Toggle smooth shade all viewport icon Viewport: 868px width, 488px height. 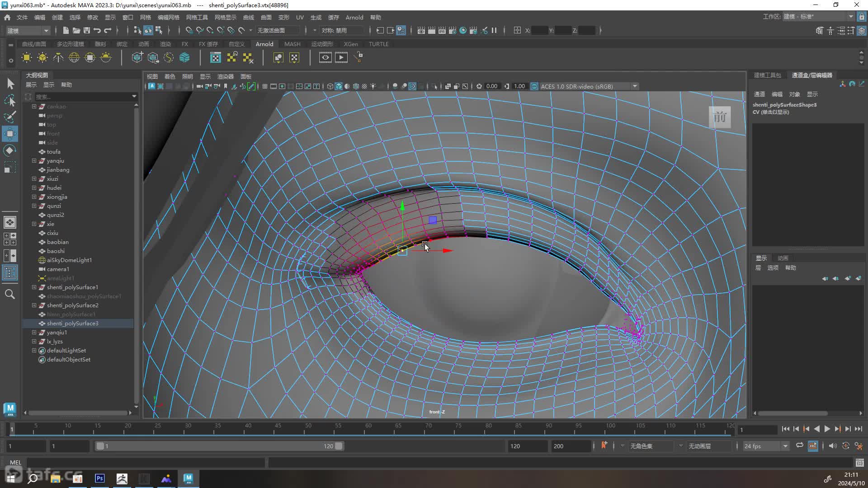(x=339, y=86)
